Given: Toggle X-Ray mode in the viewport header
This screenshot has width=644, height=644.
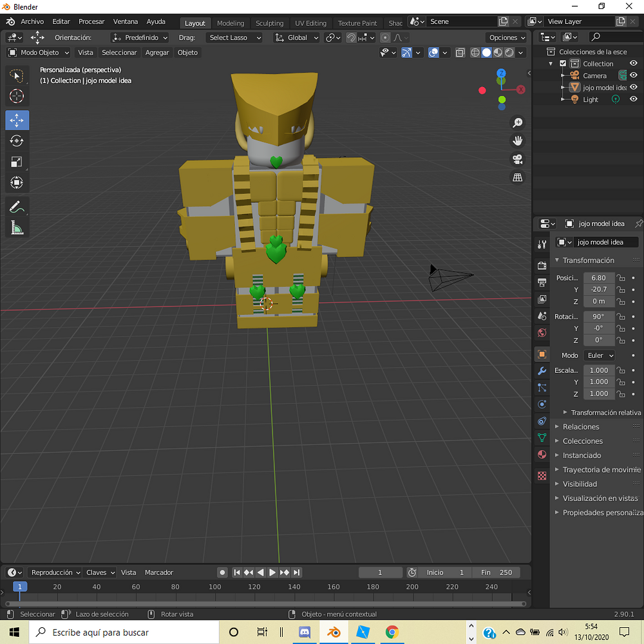Looking at the screenshot, I should [x=460, y=52].
